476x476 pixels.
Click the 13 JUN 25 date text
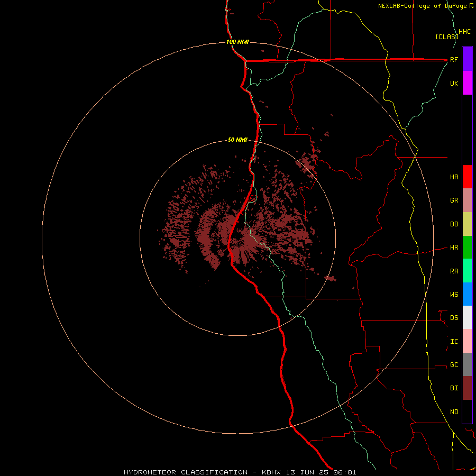pyautogui.click(x=307, y=472)
